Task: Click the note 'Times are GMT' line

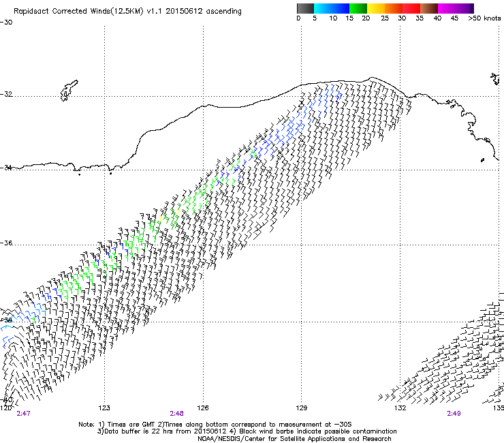Action: [215, 425]
